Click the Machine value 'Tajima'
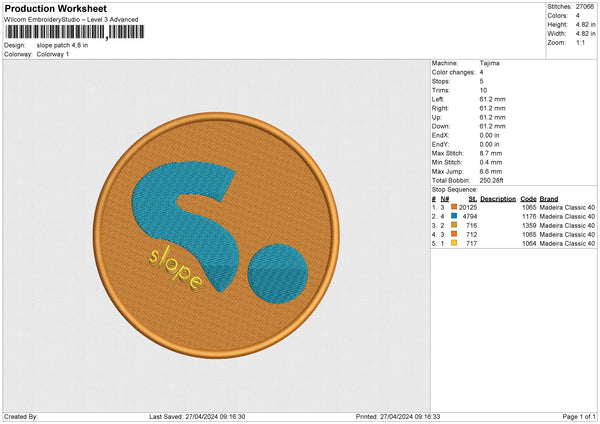Screen dimensions: 600x424 coord(489,63)
